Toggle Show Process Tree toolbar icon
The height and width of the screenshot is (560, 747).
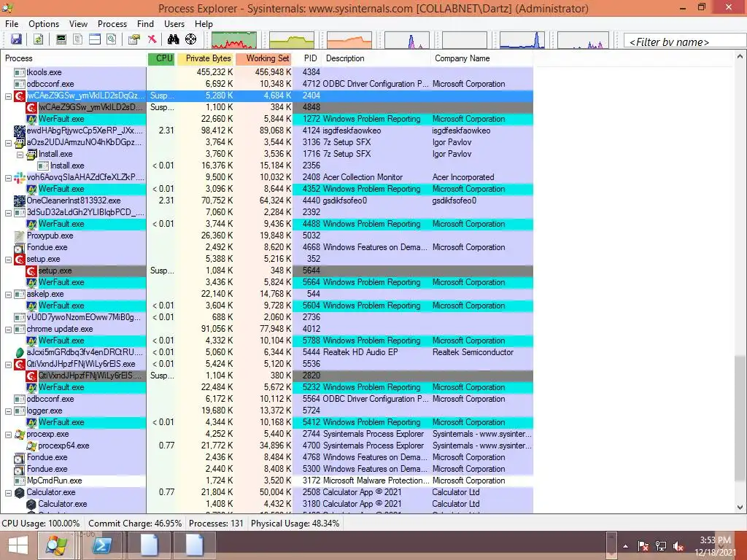(77, 39)
